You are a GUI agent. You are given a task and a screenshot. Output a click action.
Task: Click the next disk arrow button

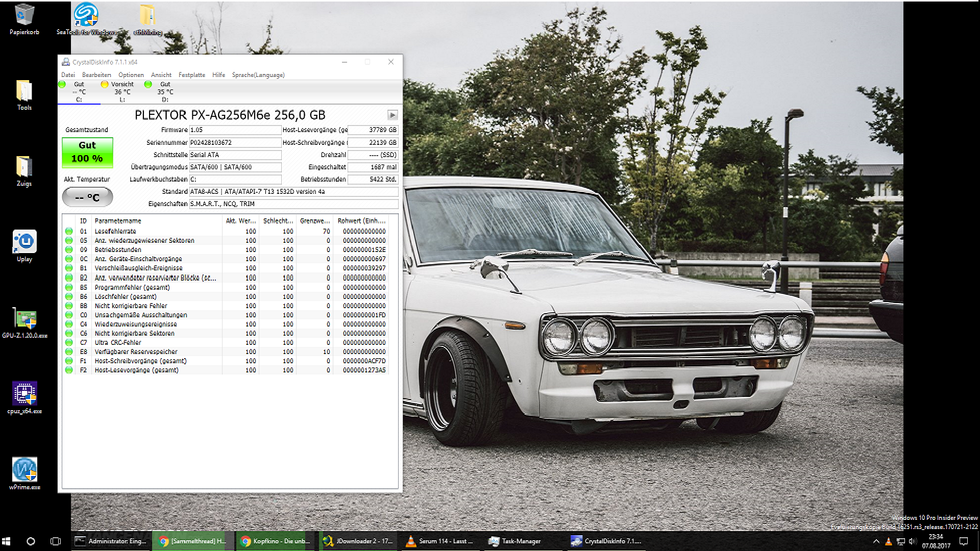392,115
